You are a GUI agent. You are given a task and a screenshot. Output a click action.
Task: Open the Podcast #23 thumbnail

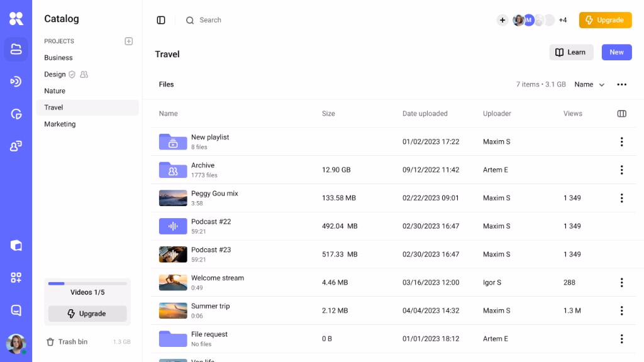tap(173, 255)
